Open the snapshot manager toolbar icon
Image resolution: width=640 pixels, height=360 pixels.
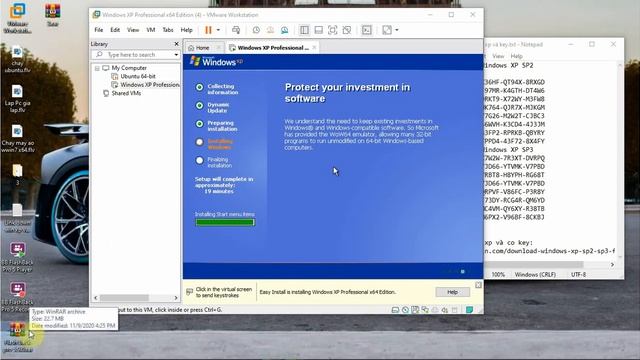tap(284, 30)
